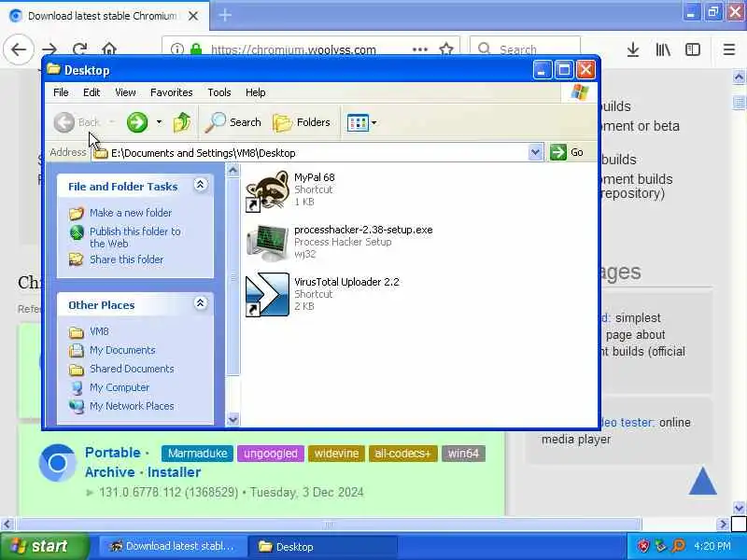This screenshot has width=747, height=560.
Task: Open the Tools menu in Explorer
Action: coord(219,92)
